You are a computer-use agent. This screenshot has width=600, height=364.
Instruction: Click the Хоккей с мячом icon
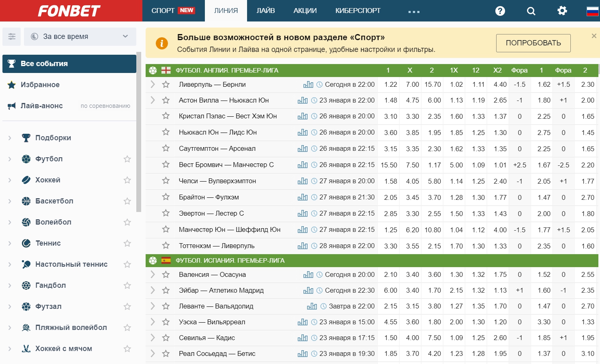coord(26,349)
